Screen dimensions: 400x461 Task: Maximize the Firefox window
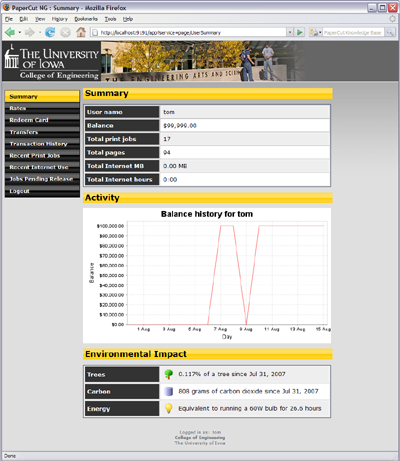(382, 8)
